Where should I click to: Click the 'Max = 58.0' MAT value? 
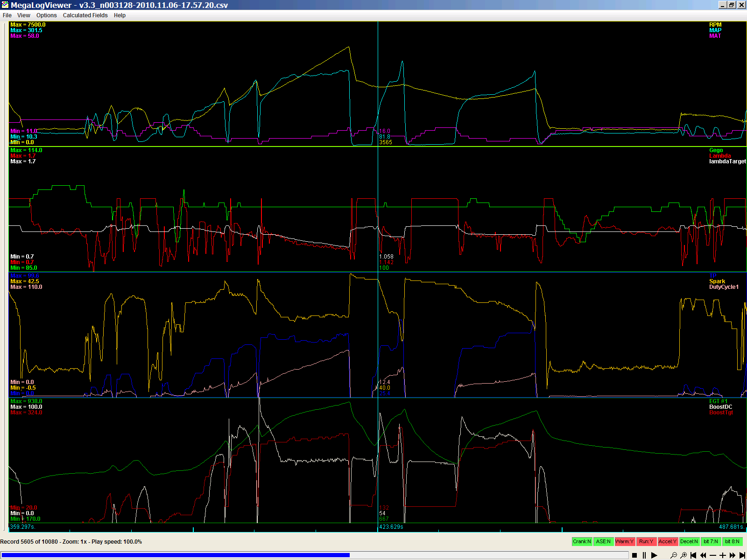(25, 36)
